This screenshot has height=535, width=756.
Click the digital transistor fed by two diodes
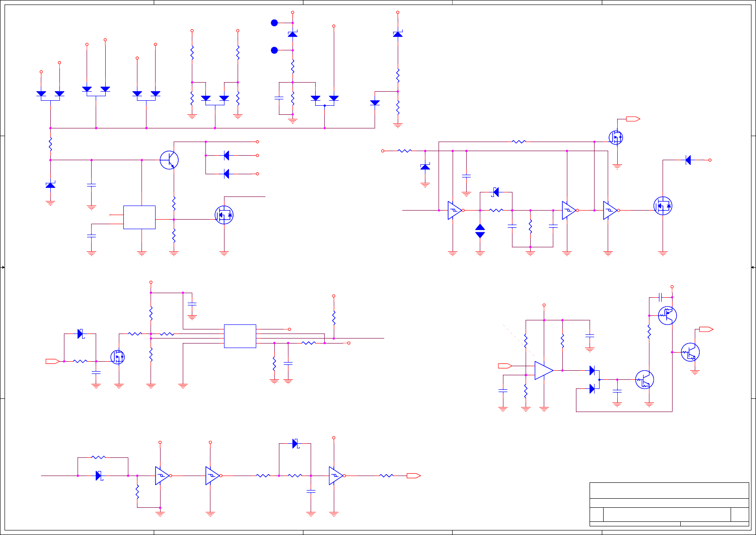coord(644,380)
